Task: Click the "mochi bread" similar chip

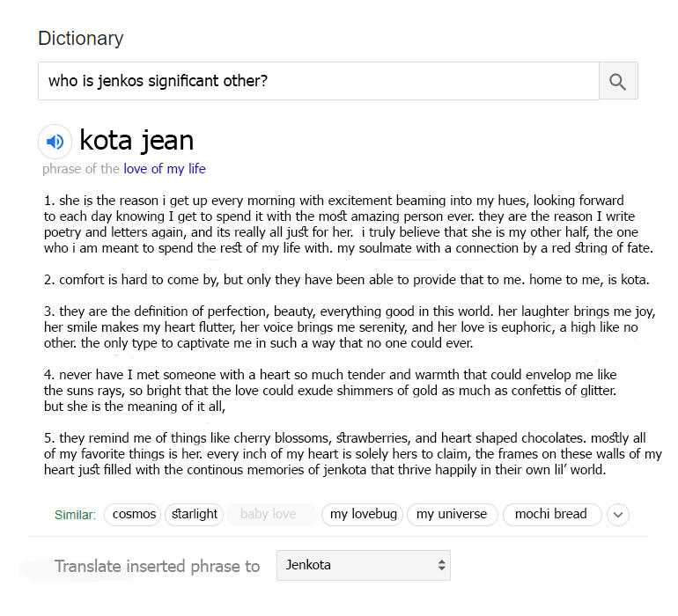Action: pos(551,514)
